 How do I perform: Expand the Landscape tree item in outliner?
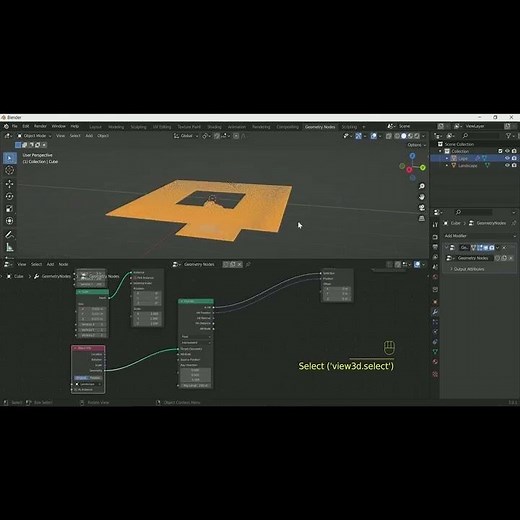[x=447, y=165]
